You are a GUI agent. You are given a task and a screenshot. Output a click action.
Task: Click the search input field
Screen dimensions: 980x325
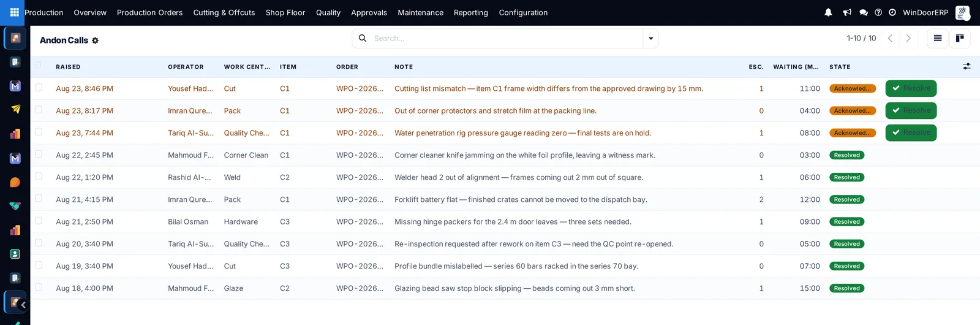506,38
